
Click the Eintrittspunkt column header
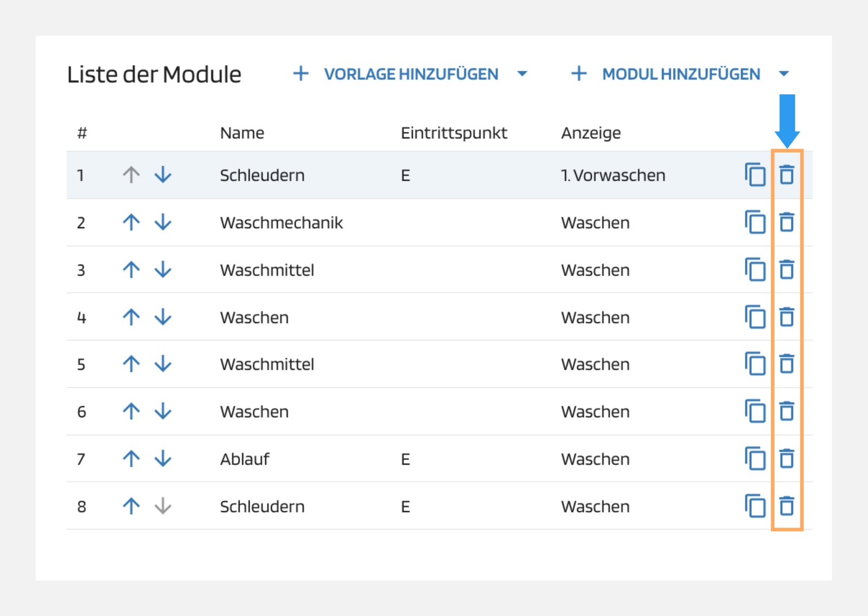click(454, 133)
